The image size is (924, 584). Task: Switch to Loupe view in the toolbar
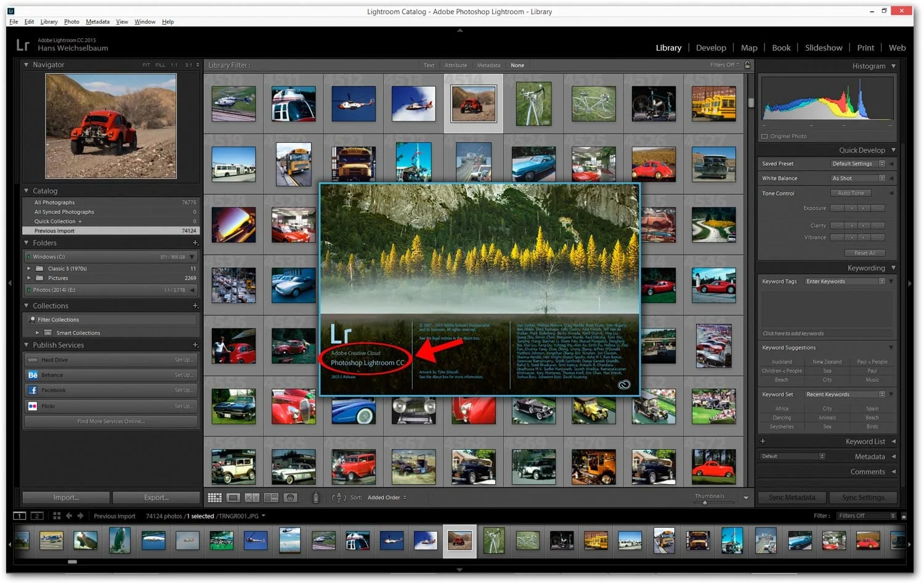click(x=233, y=498)
